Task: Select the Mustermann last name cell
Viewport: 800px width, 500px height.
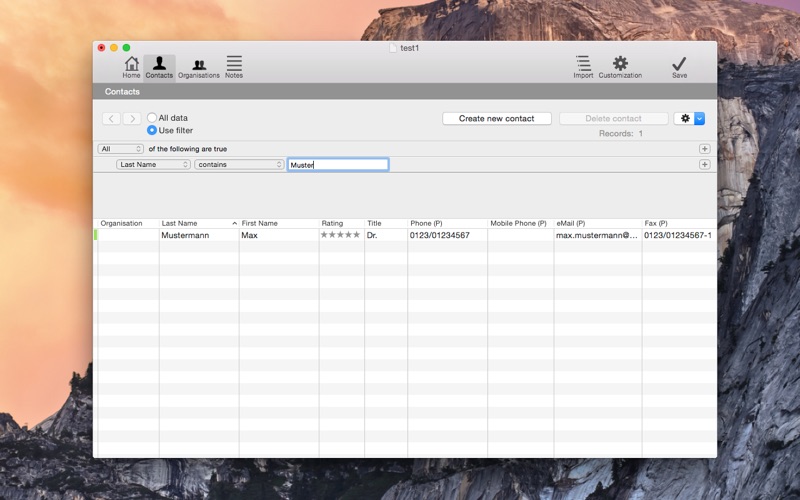Action: click(199, 235)
